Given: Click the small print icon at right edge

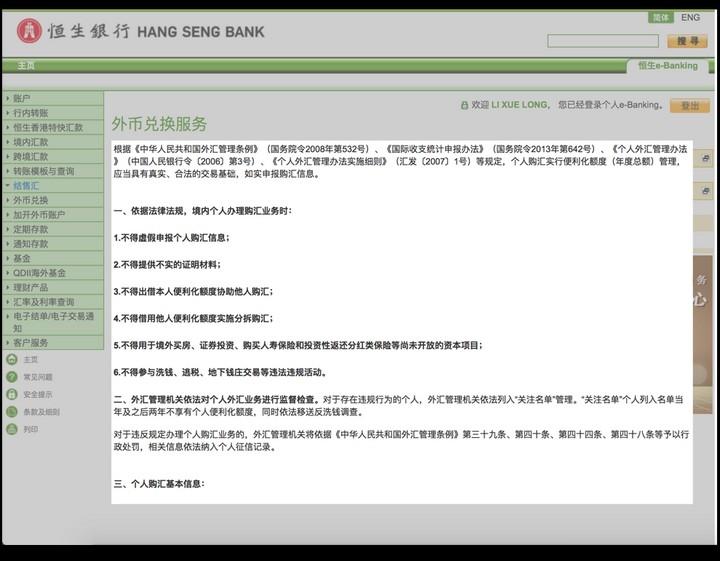Looking at the screenshot, I should pos(706,159).
